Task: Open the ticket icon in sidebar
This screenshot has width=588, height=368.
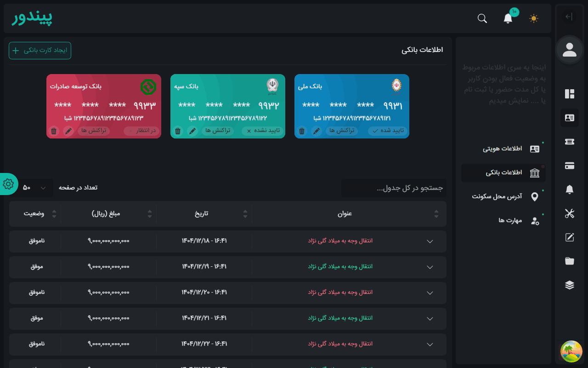Action: pyautogui.click(x=570, y=142)
